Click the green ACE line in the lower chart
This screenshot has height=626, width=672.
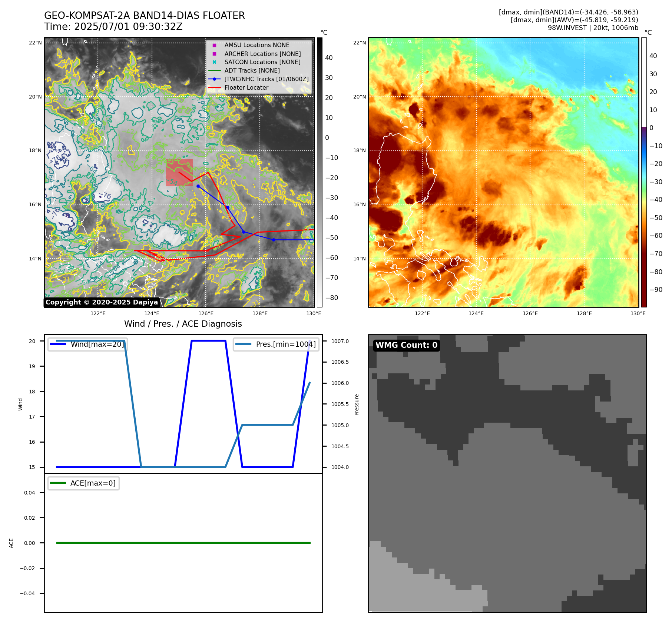[x=183, y=543]
